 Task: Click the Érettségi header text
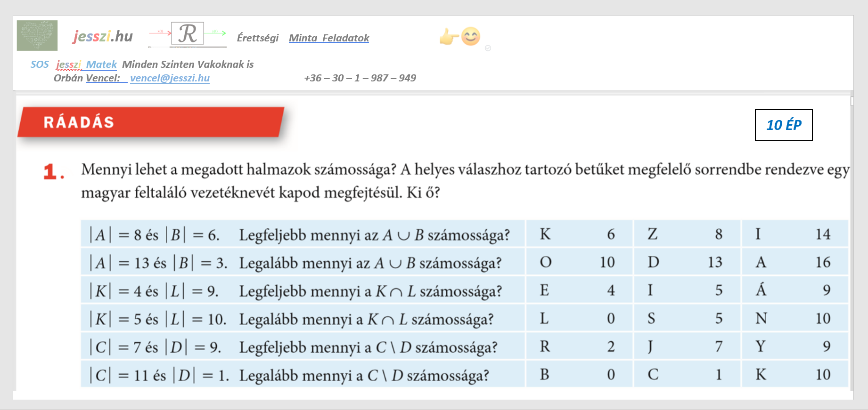pyautogui.click(x=257, y=38)
